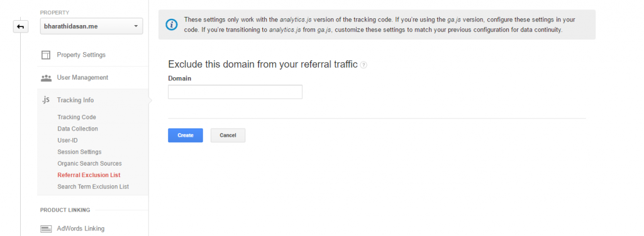Click the AdWords Linking icon
The height and width of the screenshot is (236, 644).
(x=46, y=229)
